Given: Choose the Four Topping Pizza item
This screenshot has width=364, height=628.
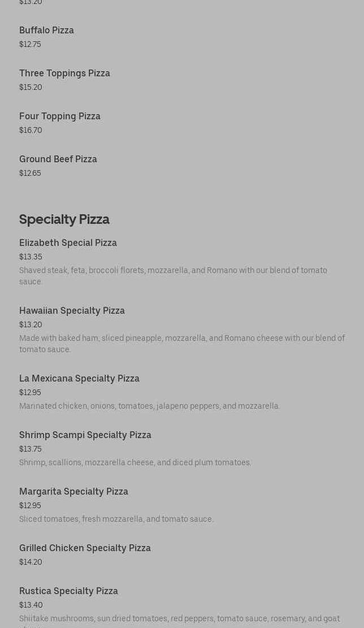Looking at the screenshot, I should (60, 116).
